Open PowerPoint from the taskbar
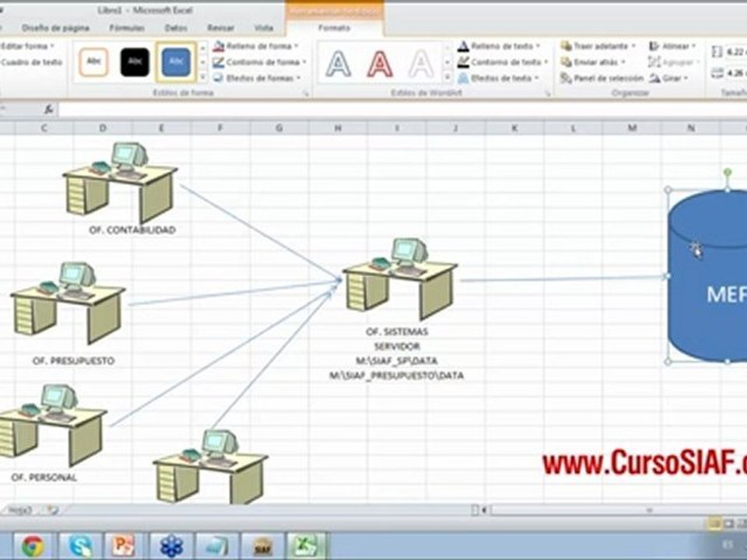 point(123,546)
